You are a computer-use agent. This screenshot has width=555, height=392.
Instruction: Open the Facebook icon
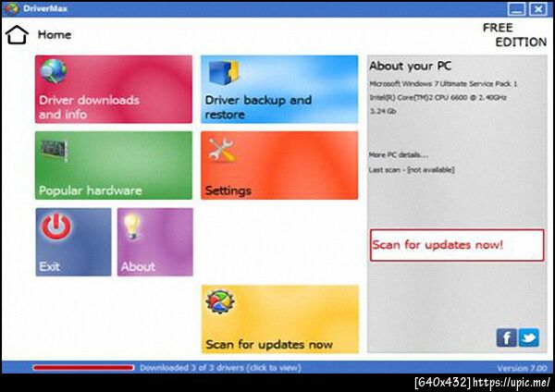507,337
